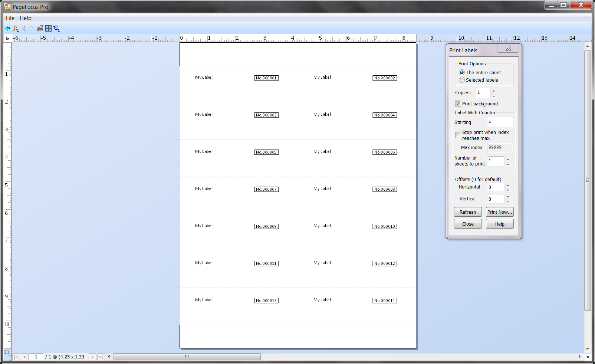Click the page size status text 4.25 x 1.33

(72, 357)
